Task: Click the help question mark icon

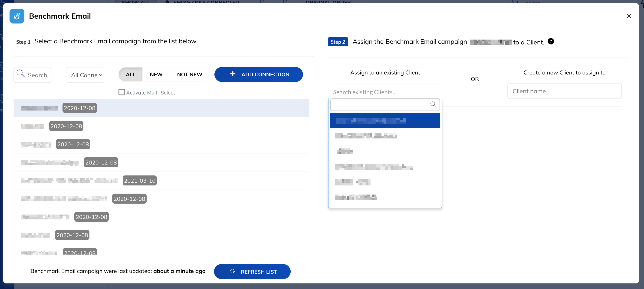Action: coord(551,42)
